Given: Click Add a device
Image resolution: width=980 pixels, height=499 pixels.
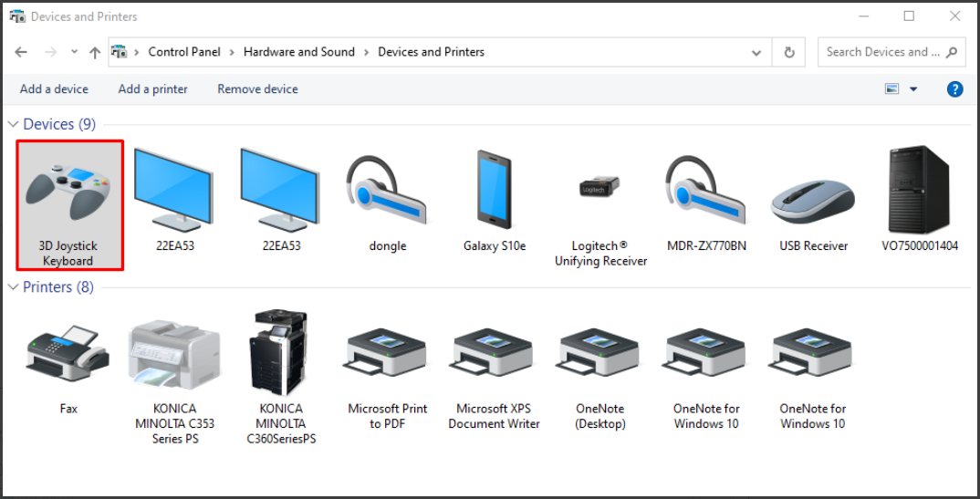Looking at the screenshot, I should point(54,89).
